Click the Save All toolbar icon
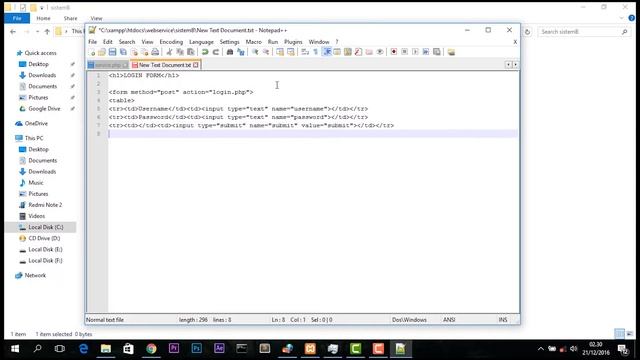The height and width of the screenshot is (360, 640). [x=123, y=52]
